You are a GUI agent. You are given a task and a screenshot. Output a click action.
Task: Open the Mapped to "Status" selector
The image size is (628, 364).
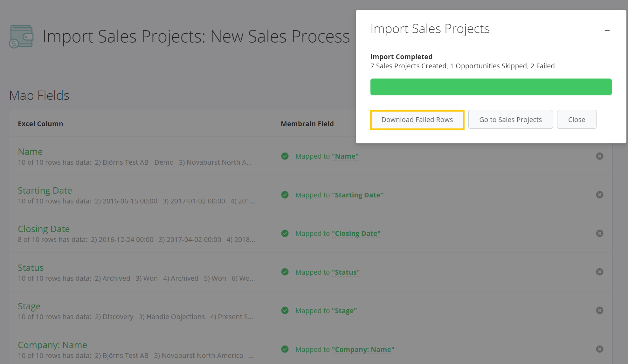click(x=346, y=272)
